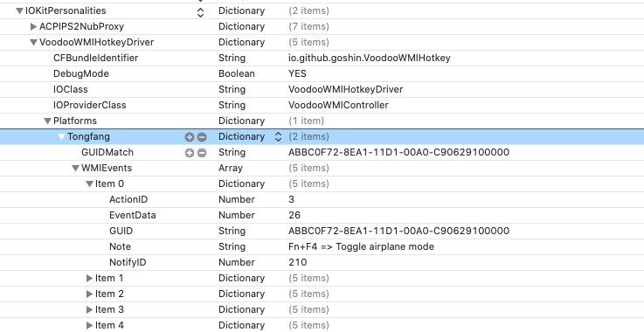Select the ActionID key
Image resolution: width=644 pixels, height=332 pixels.
tap(128, 200)
